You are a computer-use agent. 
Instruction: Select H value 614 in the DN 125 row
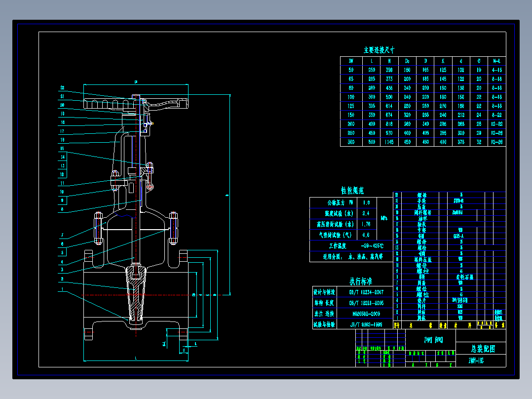[389, 106]
